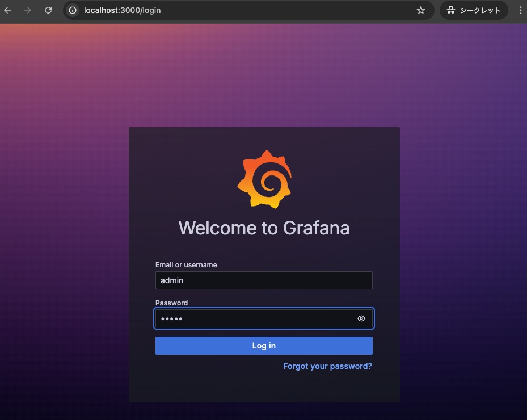The width and height of the screenshot is (527, 420).
Task: Focus the Password input field
Action: pos(264,318)
